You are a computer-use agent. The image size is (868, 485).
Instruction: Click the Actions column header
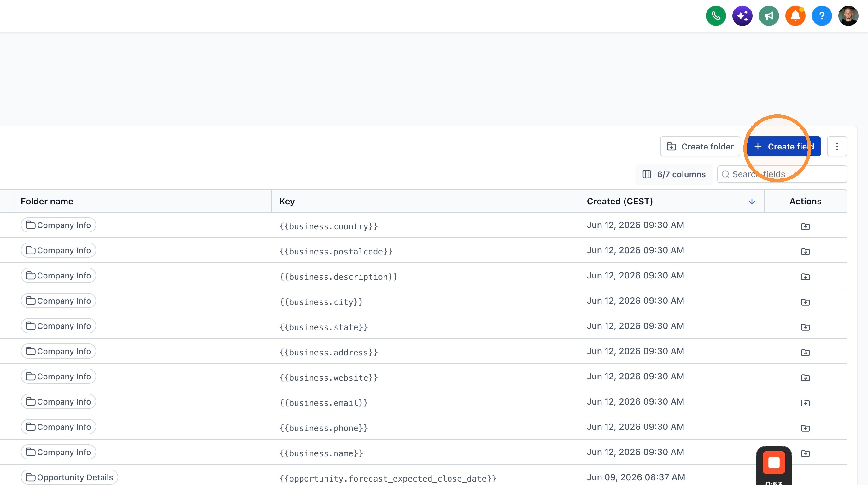(x=805, y=202)
